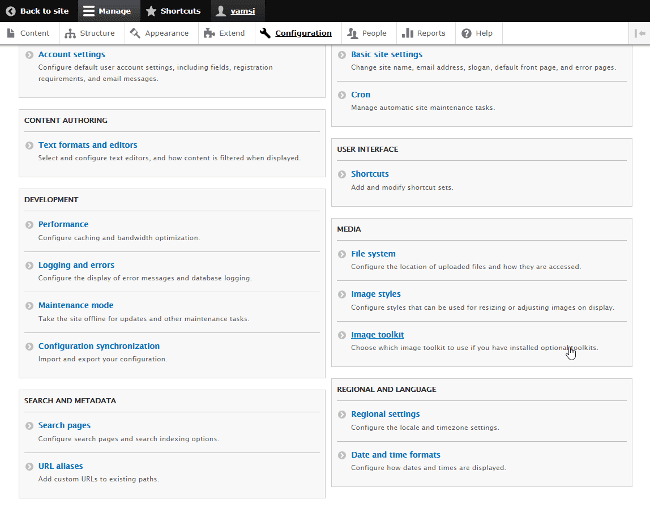The image size is (650, 508).
Task: Open the Image toolkit link
Action: 377,335
